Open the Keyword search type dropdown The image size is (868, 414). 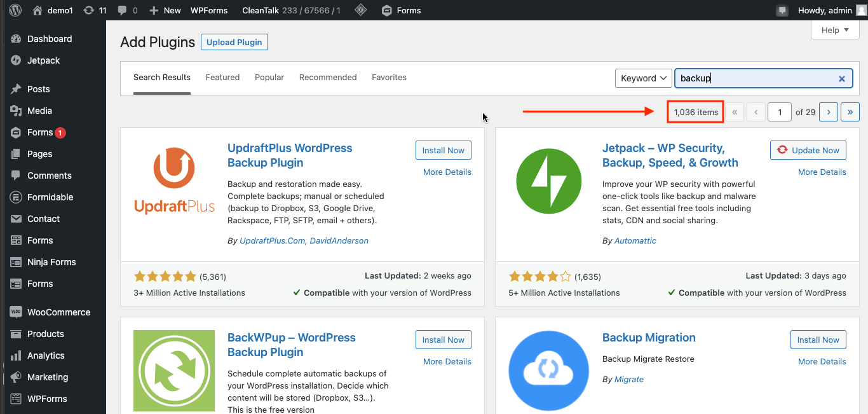644,78
